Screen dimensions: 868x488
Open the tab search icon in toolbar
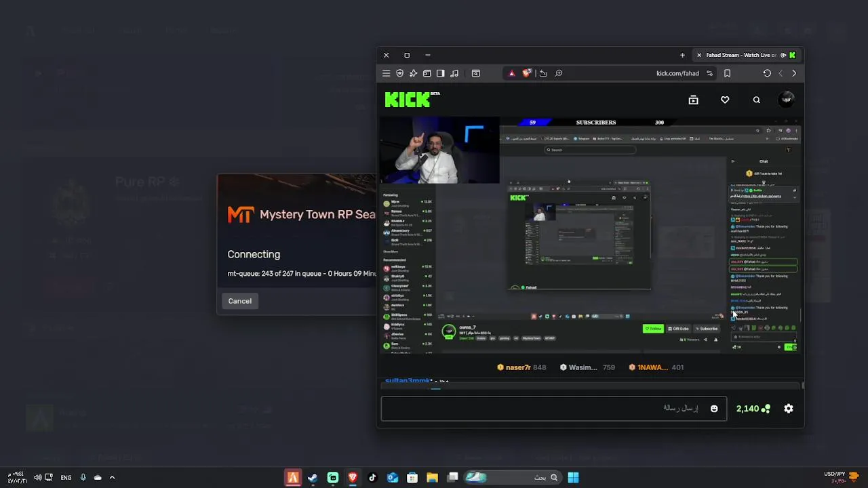point(475,73)
